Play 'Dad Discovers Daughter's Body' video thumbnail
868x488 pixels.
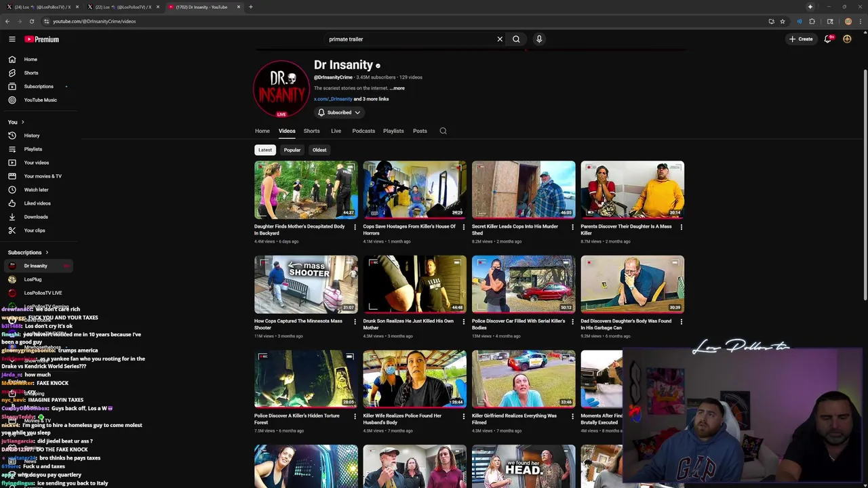pyautogui.click(x=632, y=284)
